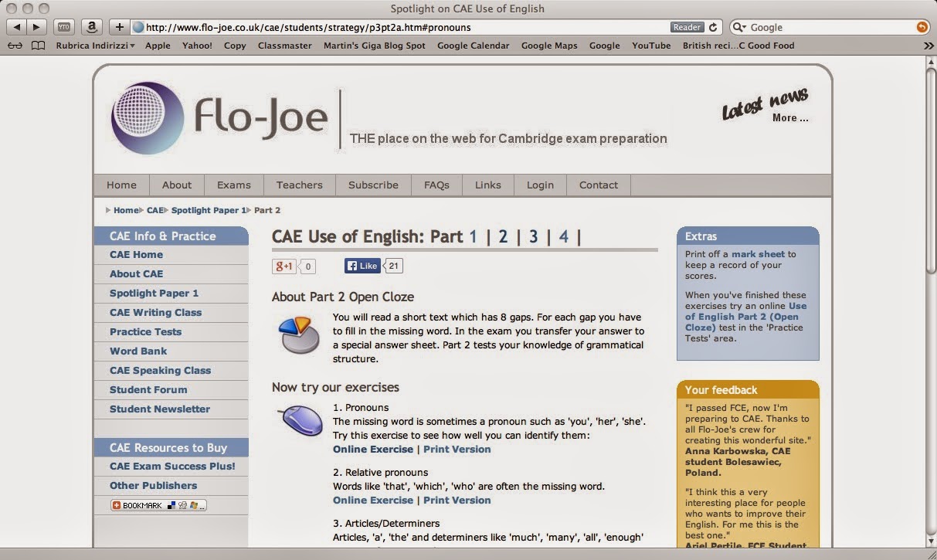Open the Google Calendar bookmark
The width and height of the screenshot is (937, 560).
[473, 46]
